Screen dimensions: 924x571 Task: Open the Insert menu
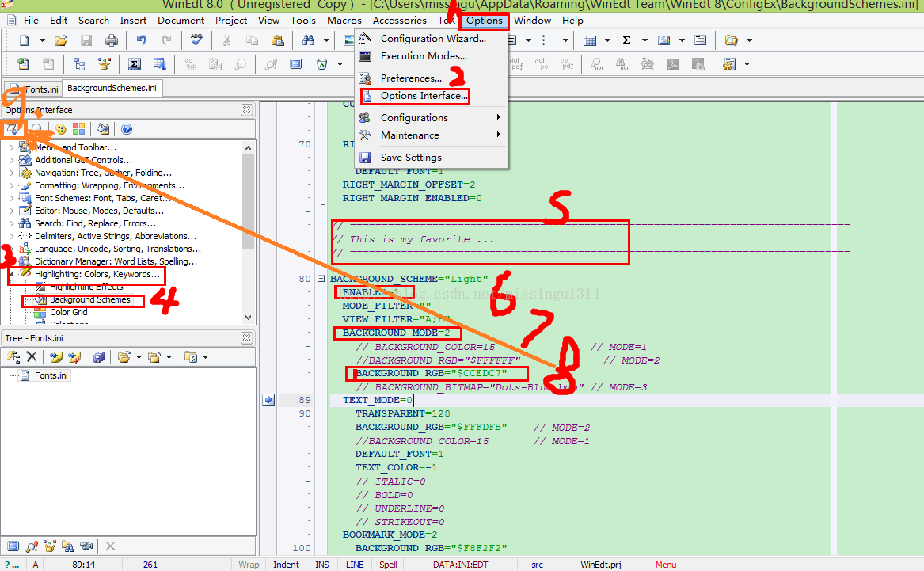point(133,20)
